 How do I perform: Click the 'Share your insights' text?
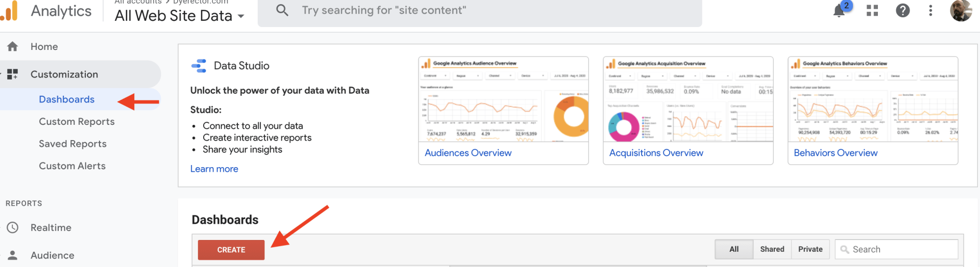pyautogui.click(x=242, y=149)
